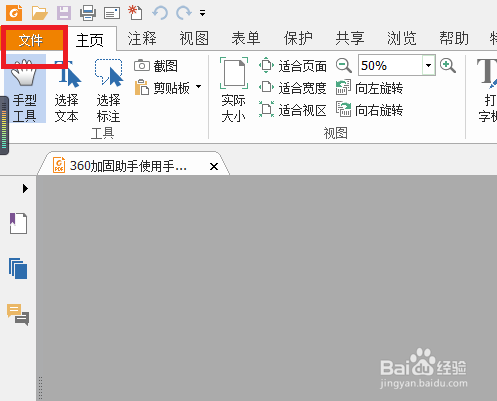Open the 视图 ribbon tab

click(x=194, y=38)
